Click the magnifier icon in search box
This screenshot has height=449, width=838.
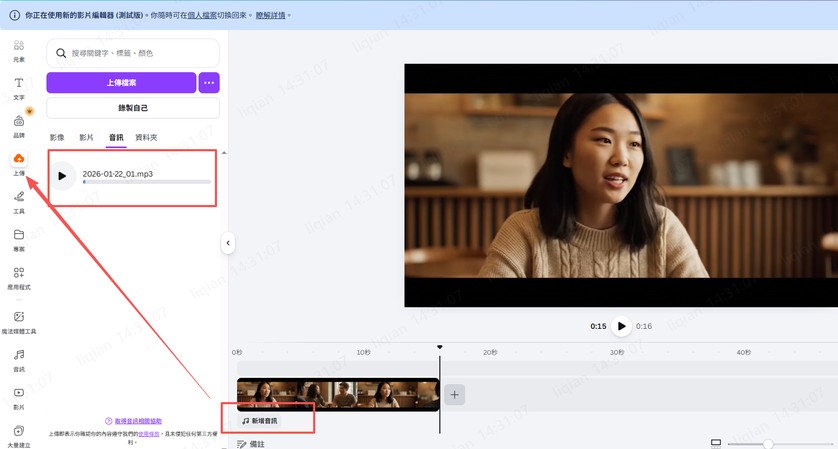61,53
